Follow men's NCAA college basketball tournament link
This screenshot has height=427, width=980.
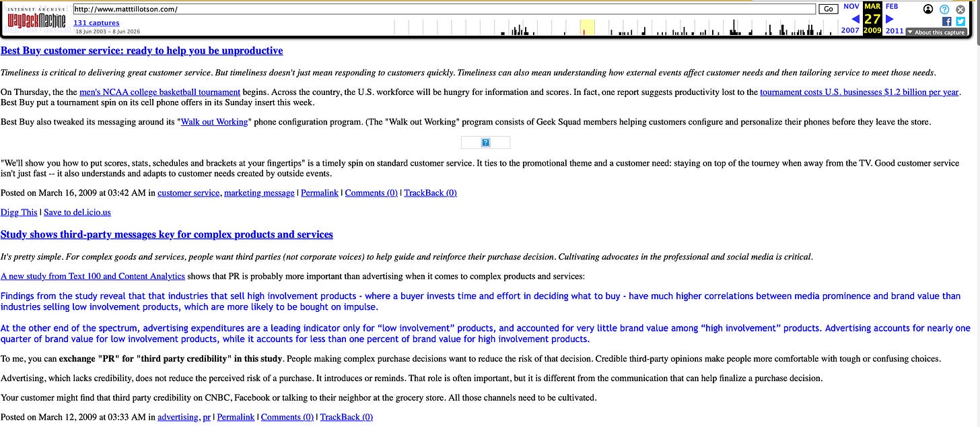point(160,92)
